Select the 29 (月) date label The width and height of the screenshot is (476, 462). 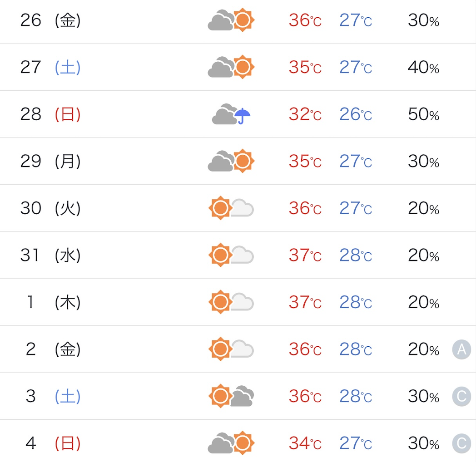coord(50,161)
